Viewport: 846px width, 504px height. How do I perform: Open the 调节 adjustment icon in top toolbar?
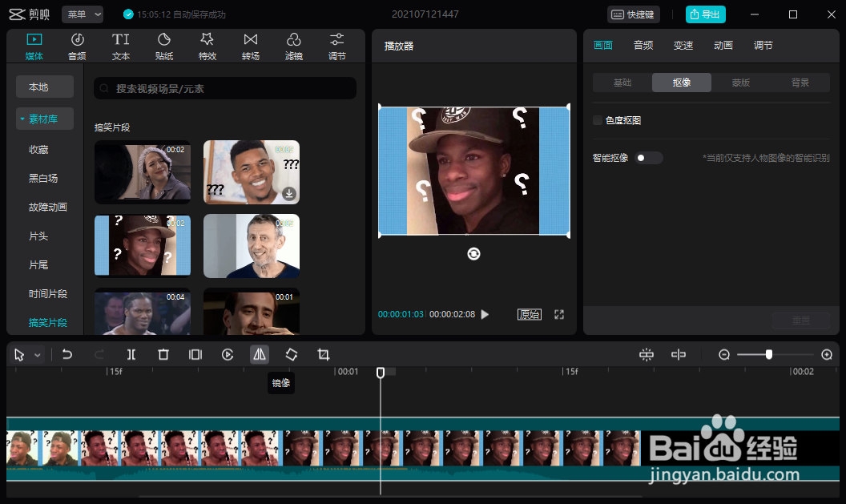pos(336,46)
